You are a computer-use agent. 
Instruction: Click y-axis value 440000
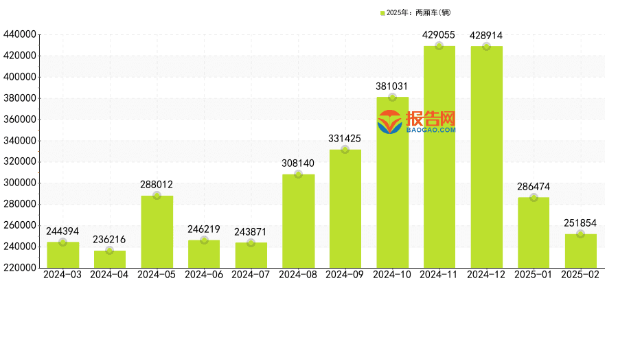20,35
